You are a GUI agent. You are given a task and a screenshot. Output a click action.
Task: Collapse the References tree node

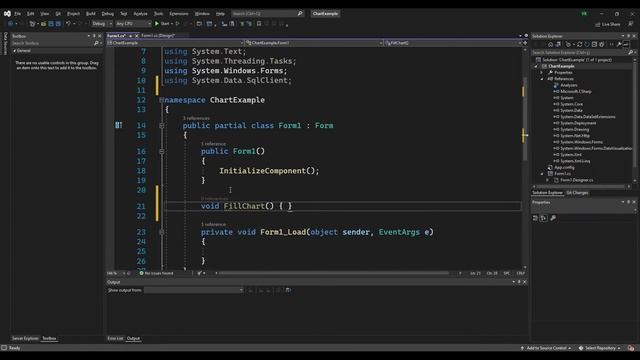tap(542, 79)
